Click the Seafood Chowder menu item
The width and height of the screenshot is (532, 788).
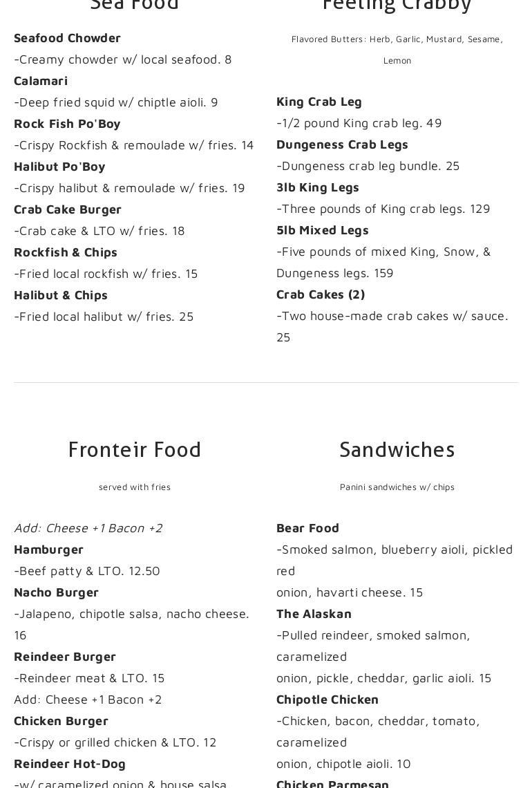click(67, 38)
